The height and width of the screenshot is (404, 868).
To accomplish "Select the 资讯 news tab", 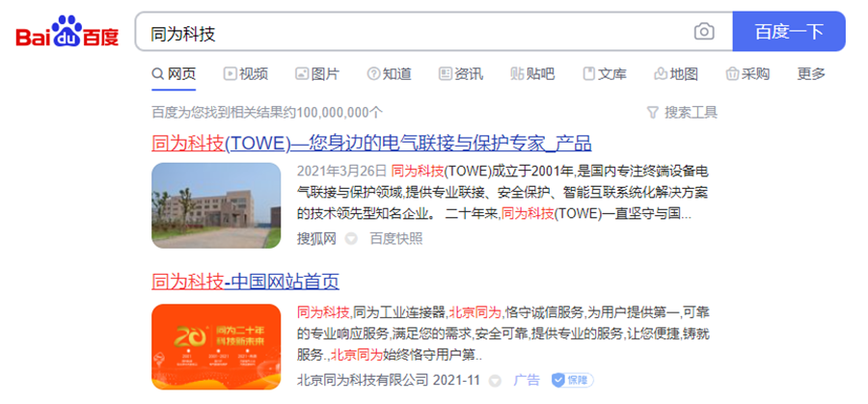I will click(461, 73).
